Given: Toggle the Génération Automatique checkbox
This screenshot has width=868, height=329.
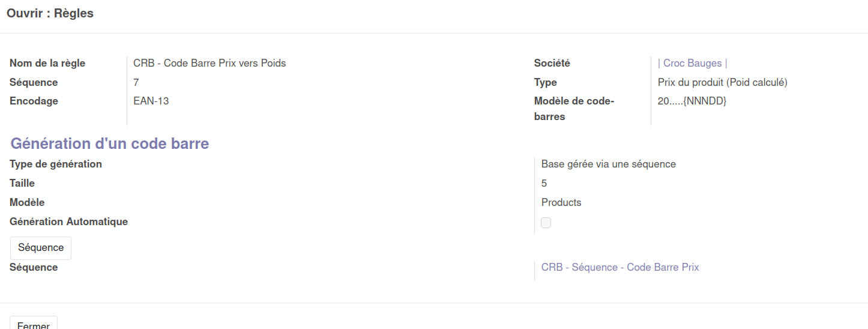Looking at the screenshot, I should click(546, 223).
